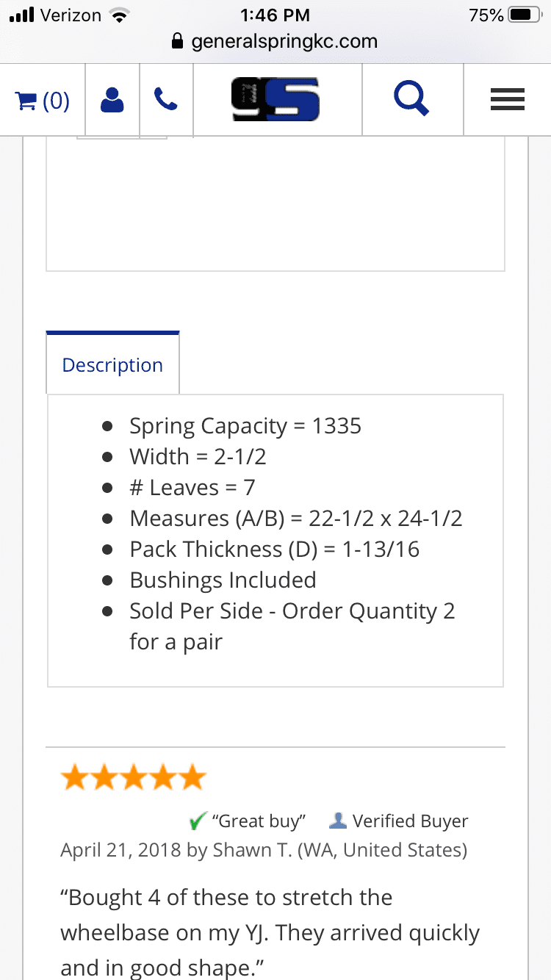The image size is (551, 980).
Task: Tap the General Spring logo
Action: (275, 100)
